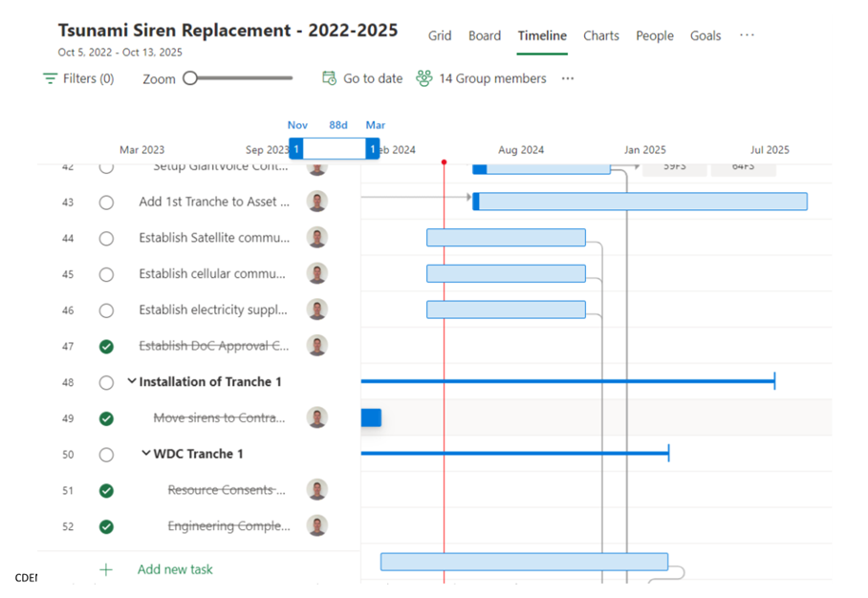
Task: Click the assignee avatar on task 43
Action: click(317, 202)
